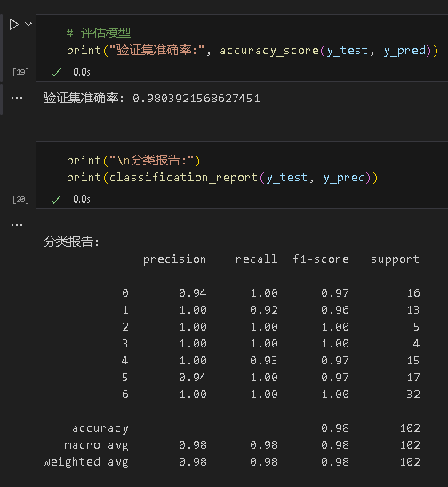Screen dimensions: 448x487
Task: Select class 5 precision value 0.94
Action: point(193,378)
